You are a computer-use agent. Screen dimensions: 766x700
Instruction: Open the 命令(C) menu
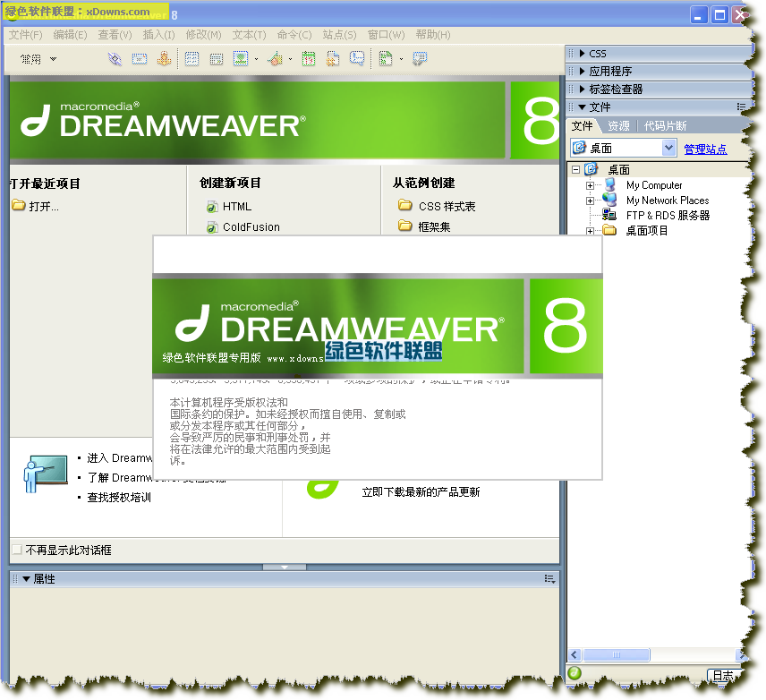294,35
